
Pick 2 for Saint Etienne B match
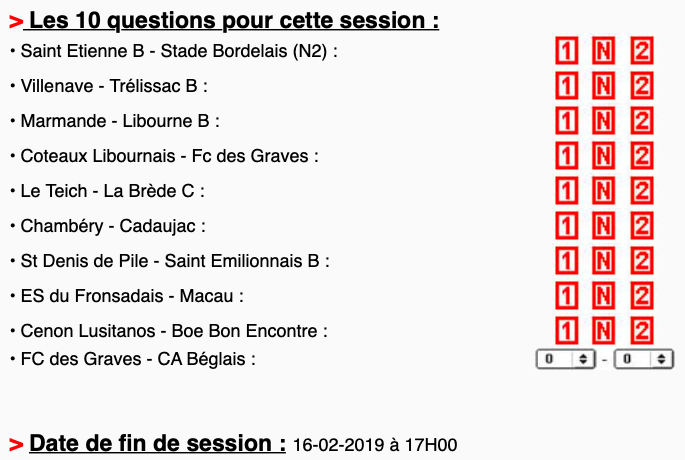coord(642,51)
